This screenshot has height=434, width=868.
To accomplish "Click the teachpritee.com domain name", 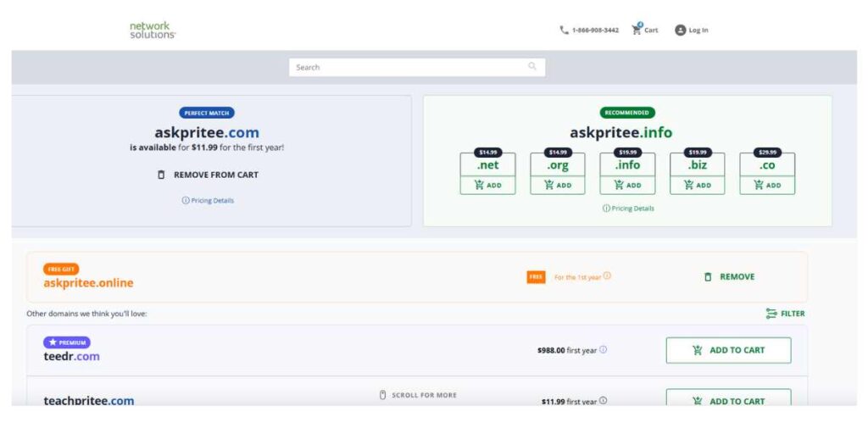I will point(88,400).
